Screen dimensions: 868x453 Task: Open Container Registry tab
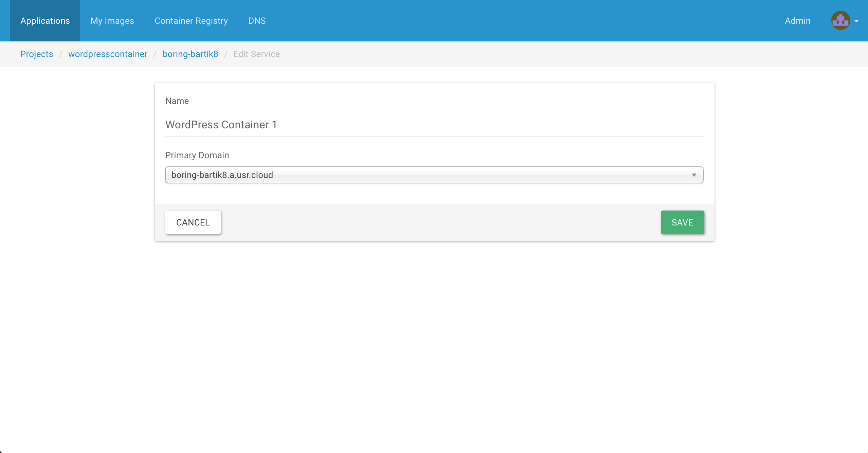click(191, 20)
